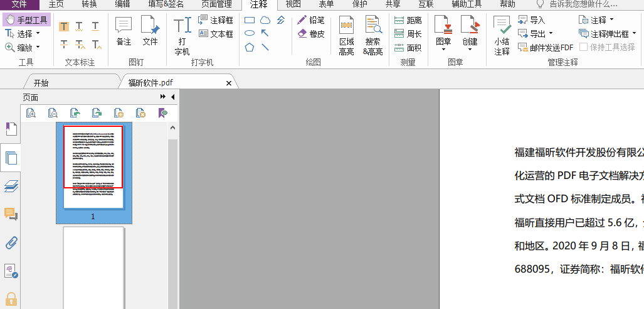This screenshot has height=309, width=644.
Task: Rotate page counterclockwise icon in pages panel
Action: pyautogui.click(x=75, y=113)
